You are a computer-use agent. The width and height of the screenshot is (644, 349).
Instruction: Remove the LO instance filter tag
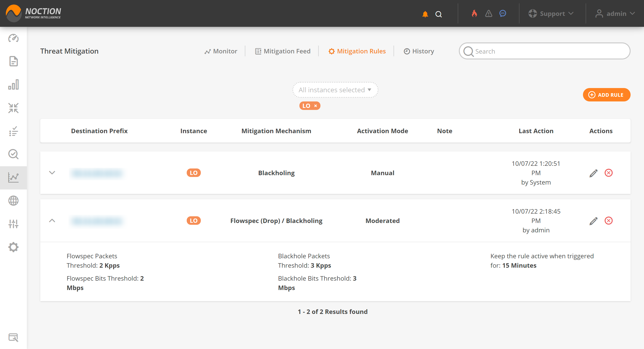pyautogui.click(x=316, y=106)
